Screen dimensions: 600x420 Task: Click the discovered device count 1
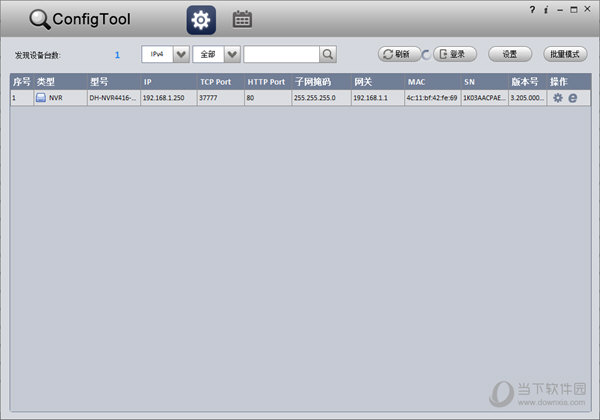pos(117,55)
